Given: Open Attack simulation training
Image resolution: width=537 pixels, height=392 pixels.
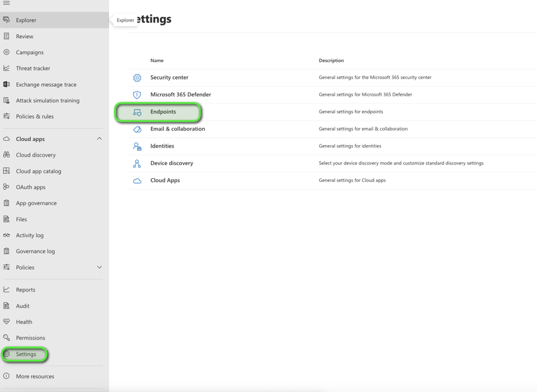Looking at the screenshot, I should (x=48, y=101).
